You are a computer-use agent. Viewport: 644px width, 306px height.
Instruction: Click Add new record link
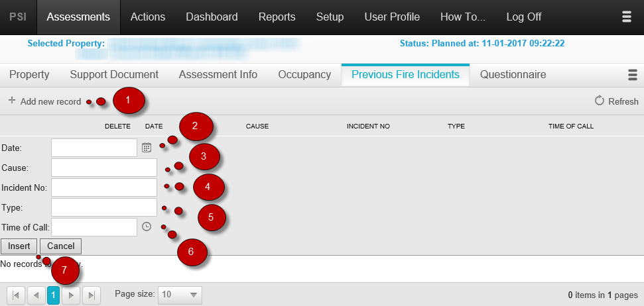tap(50, 101)
